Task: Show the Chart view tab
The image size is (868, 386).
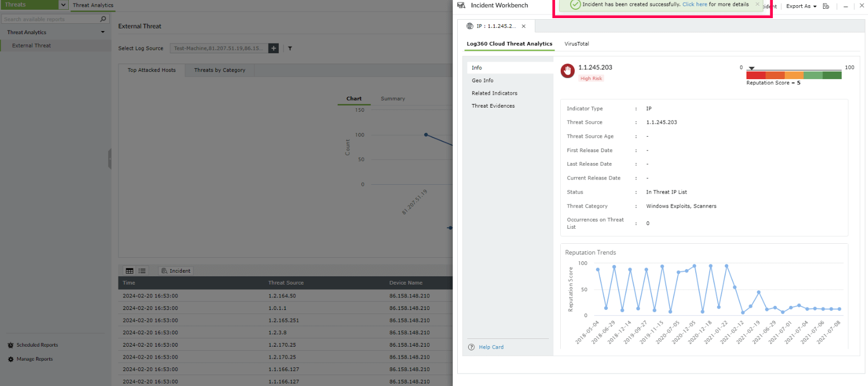Action: tap(354, 99)
